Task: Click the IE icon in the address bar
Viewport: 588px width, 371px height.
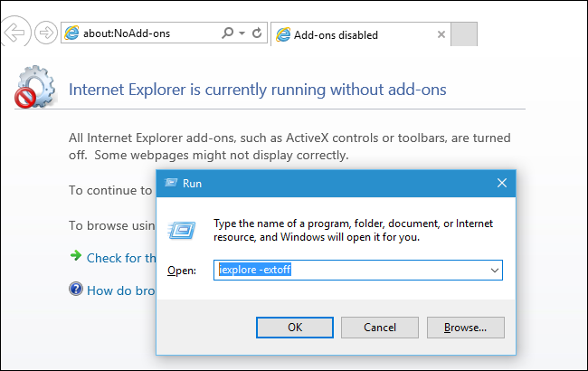Action: coord(71,33)
